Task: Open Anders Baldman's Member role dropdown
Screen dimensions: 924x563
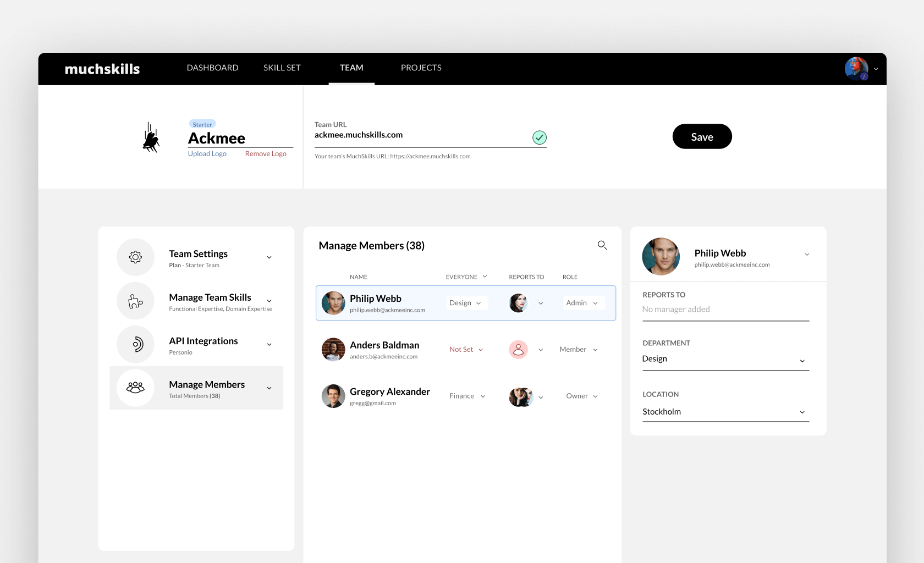Action: click(x=579, y=350)
